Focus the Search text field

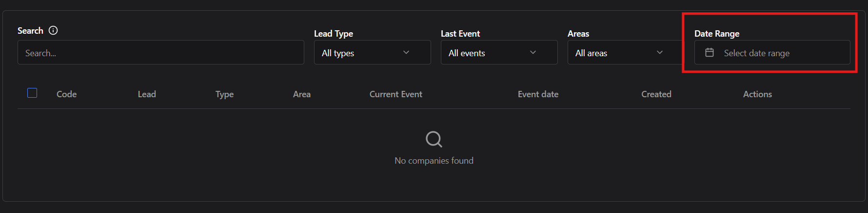[161, 53]
